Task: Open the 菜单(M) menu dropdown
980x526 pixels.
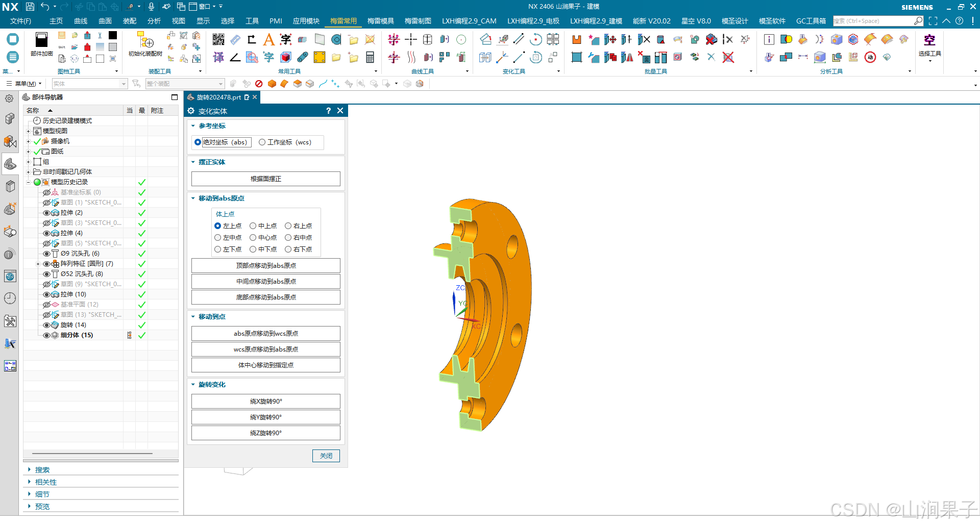Action: [24, 84]
